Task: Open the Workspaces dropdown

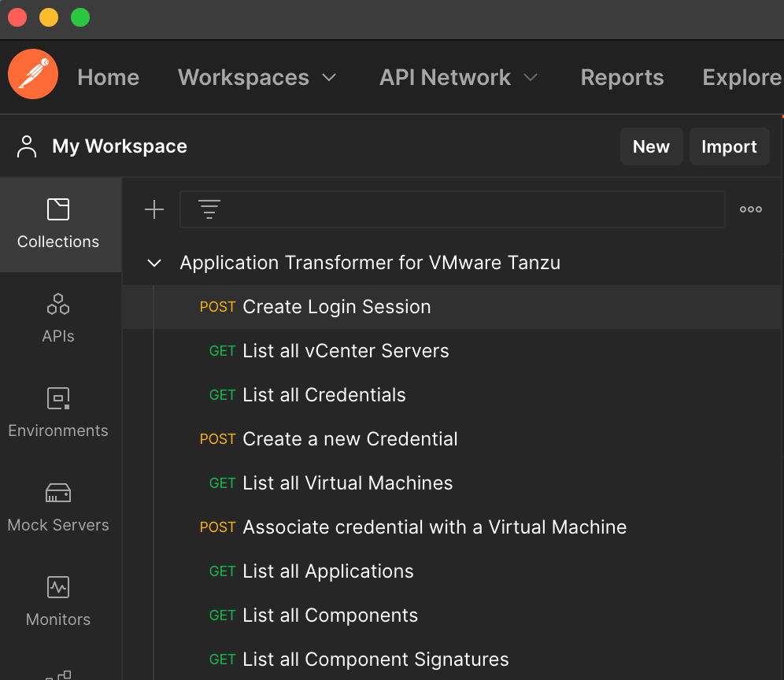Action: [258, 77]
